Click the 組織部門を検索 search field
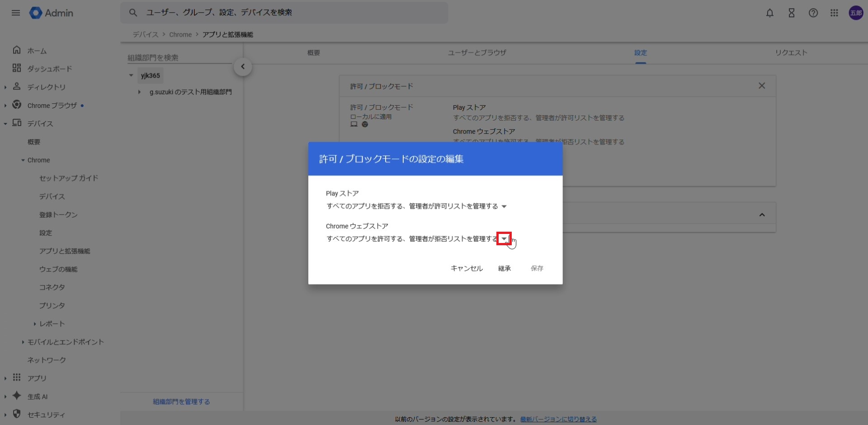This screenshot has height=425, width=868. click(179, 58)
